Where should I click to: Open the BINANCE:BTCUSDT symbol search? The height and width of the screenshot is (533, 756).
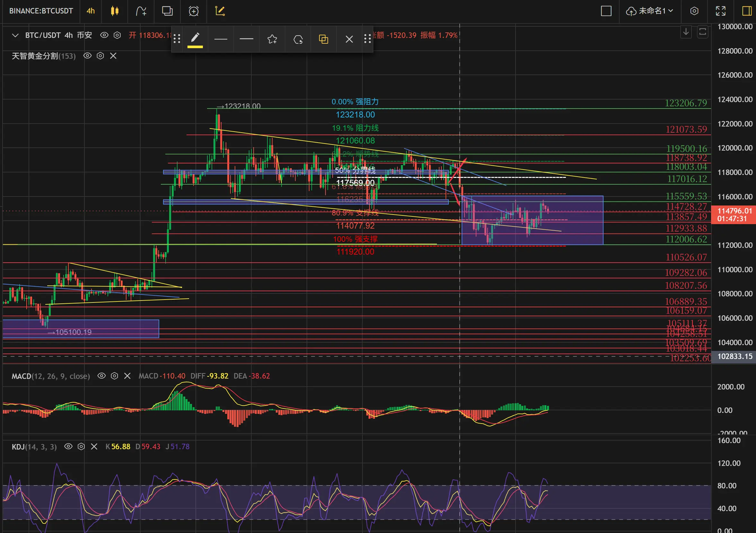click(41, 11)
